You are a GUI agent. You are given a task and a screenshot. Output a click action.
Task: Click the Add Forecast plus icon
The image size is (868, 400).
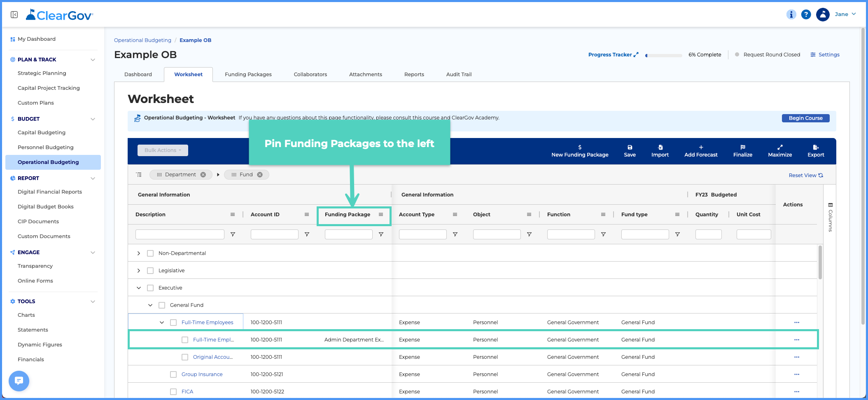click(x=701, y=147)
